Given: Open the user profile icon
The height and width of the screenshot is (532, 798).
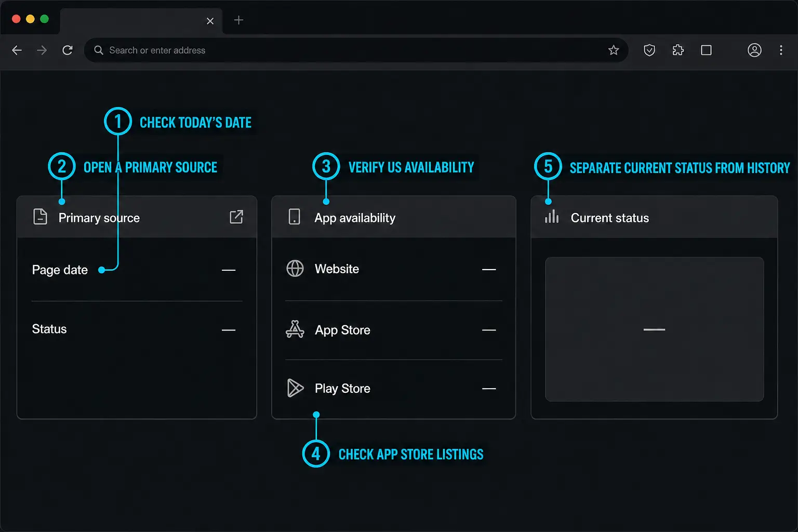Looking at the screenshot, I should (x=754, y=50).
